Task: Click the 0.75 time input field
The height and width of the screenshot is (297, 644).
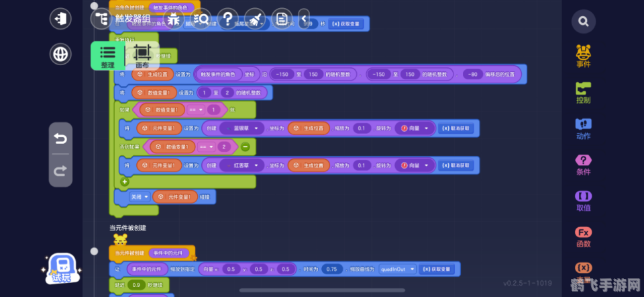Action: pos(331,269)
